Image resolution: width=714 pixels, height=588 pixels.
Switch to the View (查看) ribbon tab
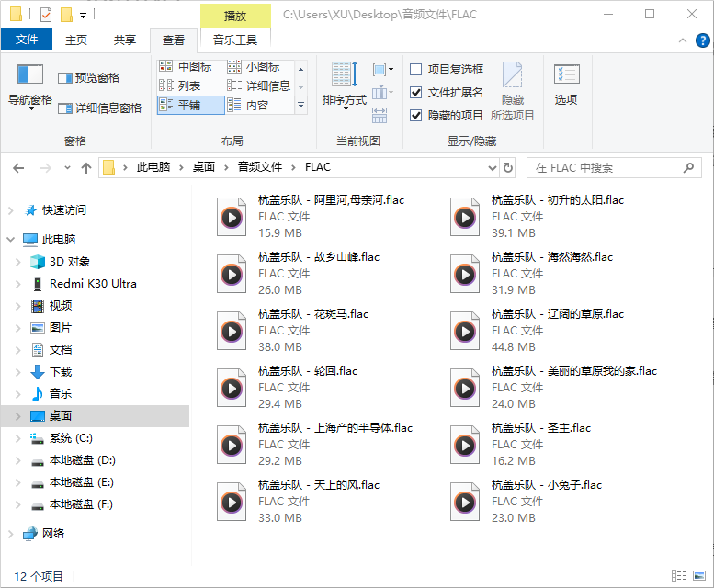(x=174, y=40)
